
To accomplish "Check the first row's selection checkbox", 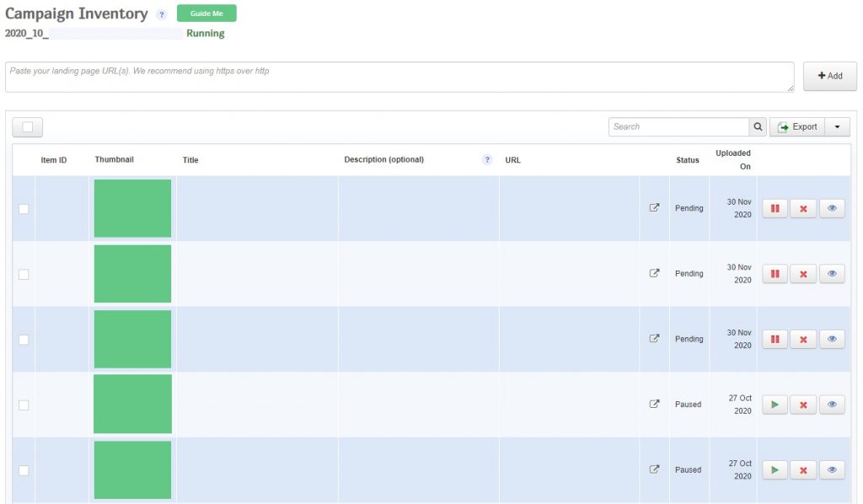I will [24, 208].
